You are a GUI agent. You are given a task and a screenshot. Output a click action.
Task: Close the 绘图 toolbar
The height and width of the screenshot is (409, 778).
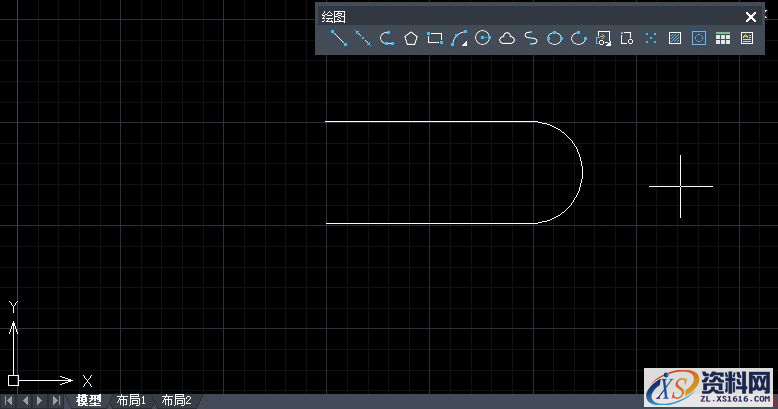tap(751, 17)
